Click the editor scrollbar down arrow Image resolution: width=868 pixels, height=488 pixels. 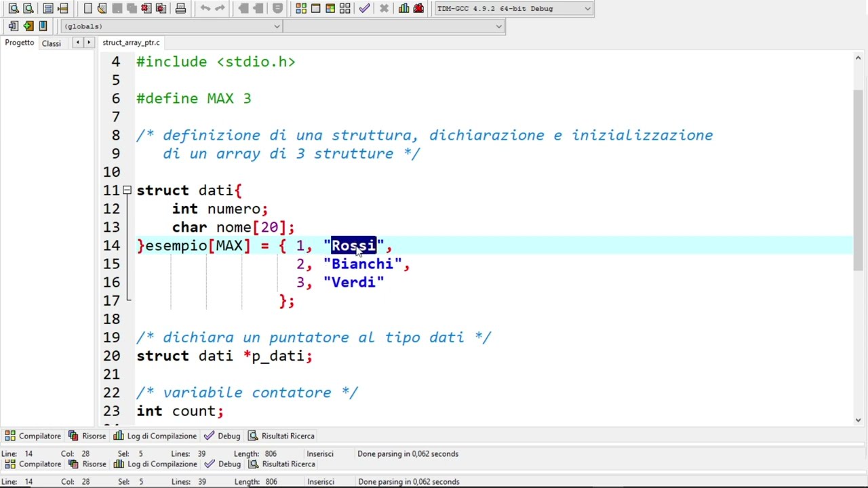[x=858, y=420]
